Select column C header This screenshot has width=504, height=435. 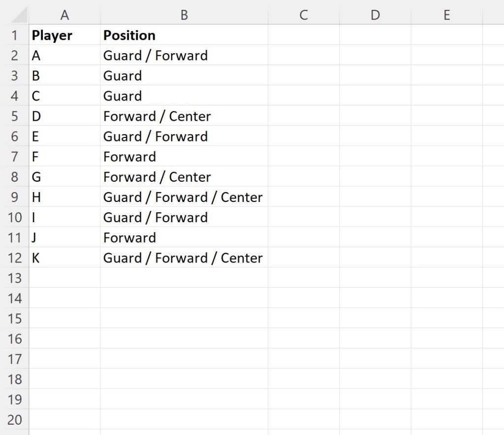[x=304, y=15]
